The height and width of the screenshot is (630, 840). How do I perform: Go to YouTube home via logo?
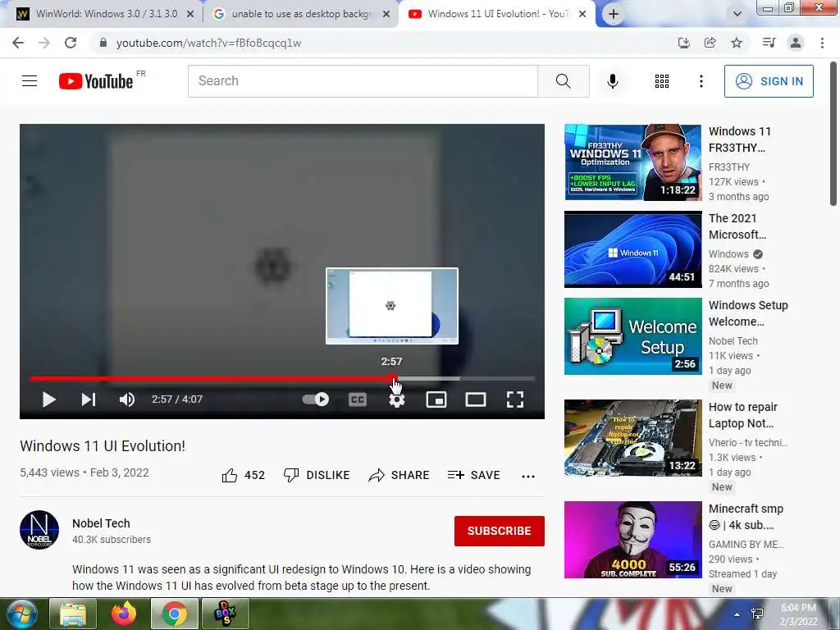click(96, 81)
